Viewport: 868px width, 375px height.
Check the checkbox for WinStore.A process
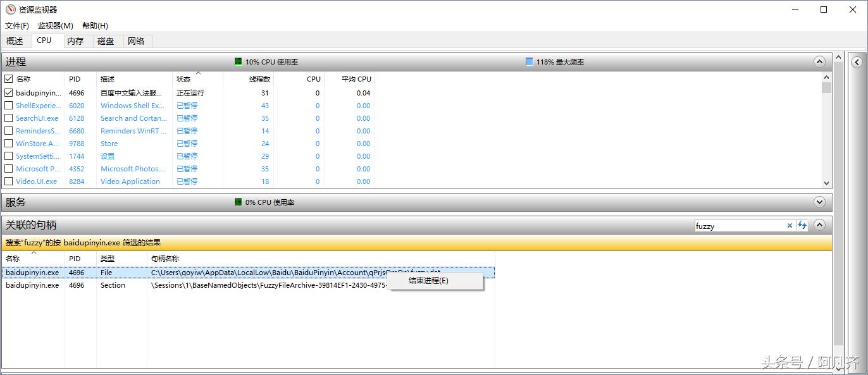tap(9, 144)
